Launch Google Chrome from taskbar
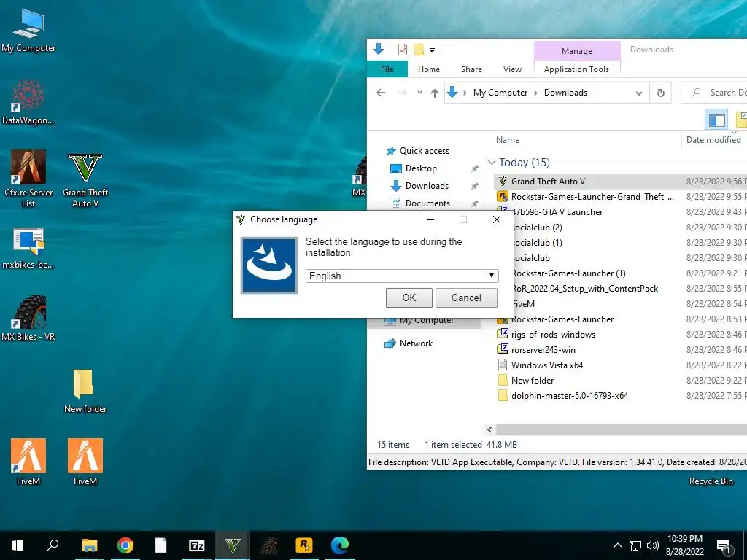Screen dimensions: 747x560 (125, 545)
